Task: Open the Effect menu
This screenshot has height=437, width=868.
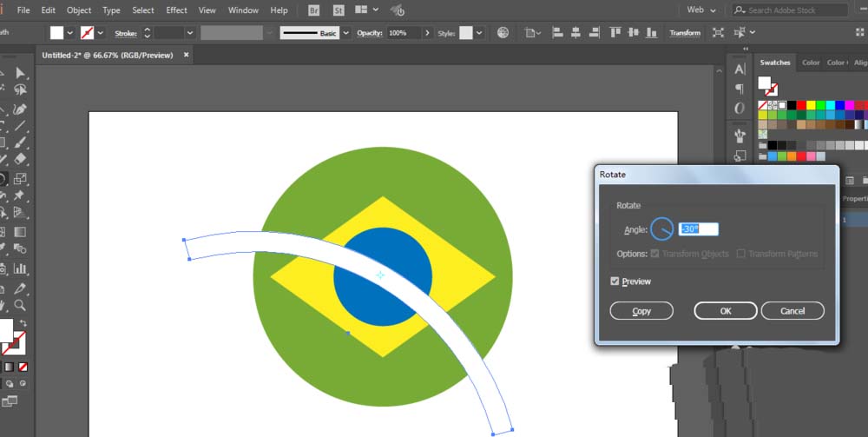Action: (x=176, y=10)
